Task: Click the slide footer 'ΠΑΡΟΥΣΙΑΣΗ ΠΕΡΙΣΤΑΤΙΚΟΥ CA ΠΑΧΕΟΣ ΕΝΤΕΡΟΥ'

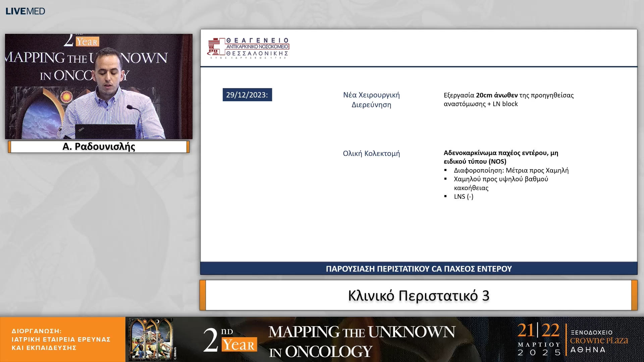Action: 419,269
